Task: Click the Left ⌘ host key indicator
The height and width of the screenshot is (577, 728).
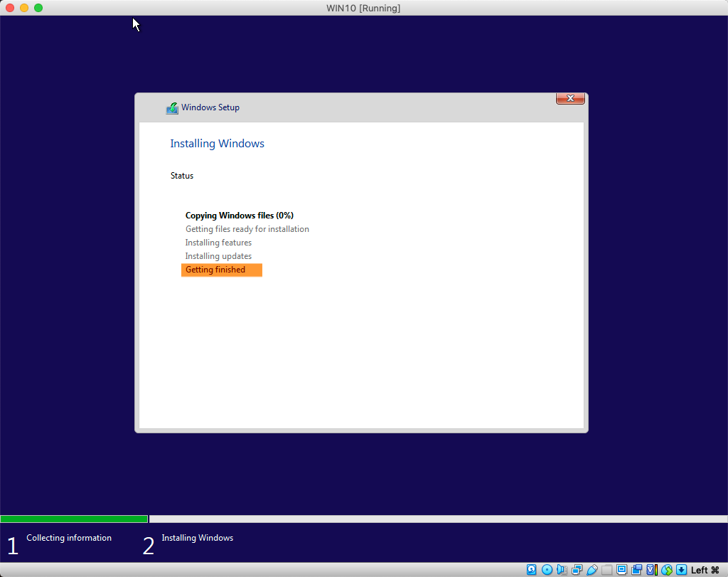Action: pyautogui.click(x=705, y=570)
